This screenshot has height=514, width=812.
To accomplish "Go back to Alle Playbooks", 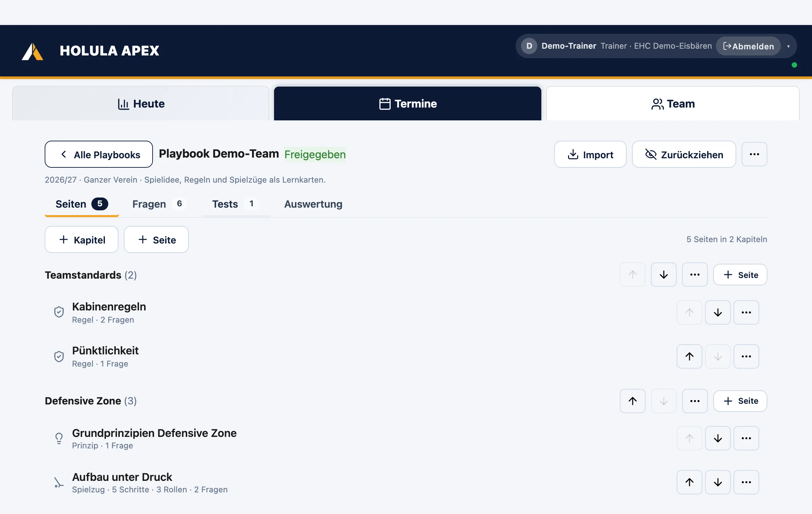I will pyautogui.click(x=99, y=155).
